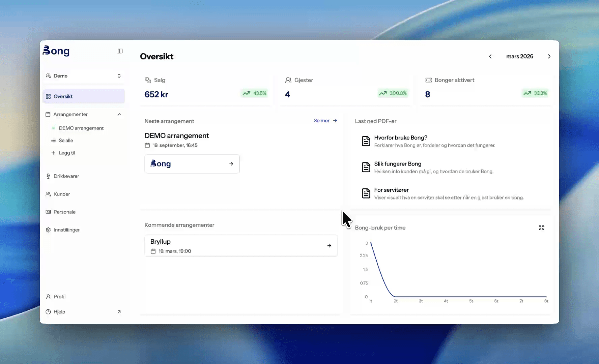The height and width of the screenshot is (364, 599).
Task: Open the Bryllup upcoming event card
Action: [241, 246]
